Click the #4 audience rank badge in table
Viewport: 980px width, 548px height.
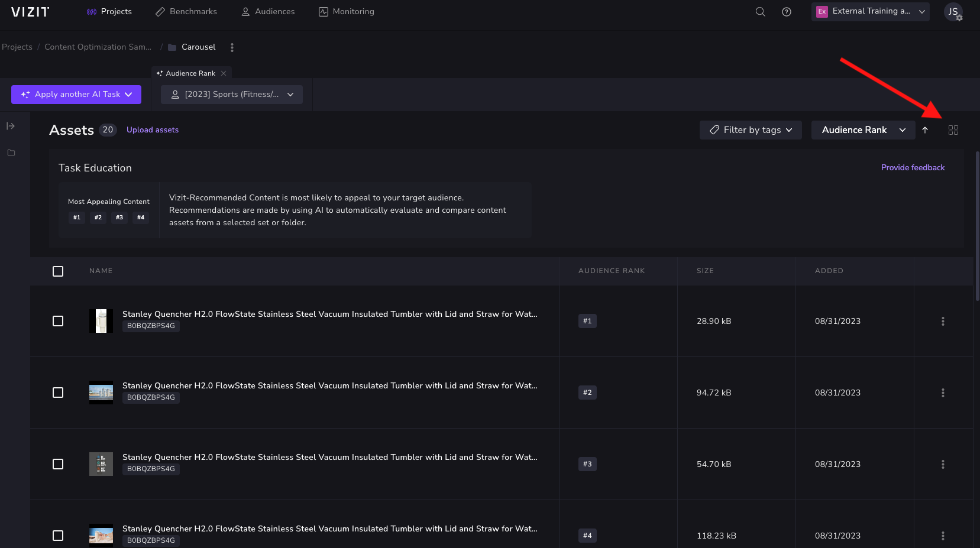pyautogui.click(x=587, y=536)
